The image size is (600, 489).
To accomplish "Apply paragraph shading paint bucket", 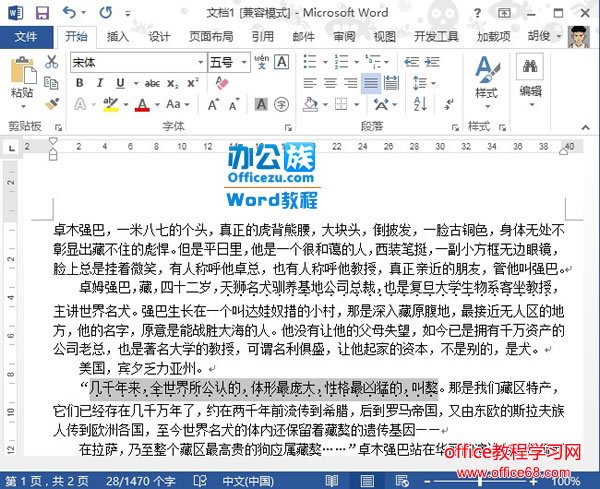I will pyautogui.click(x=310, y=104).
